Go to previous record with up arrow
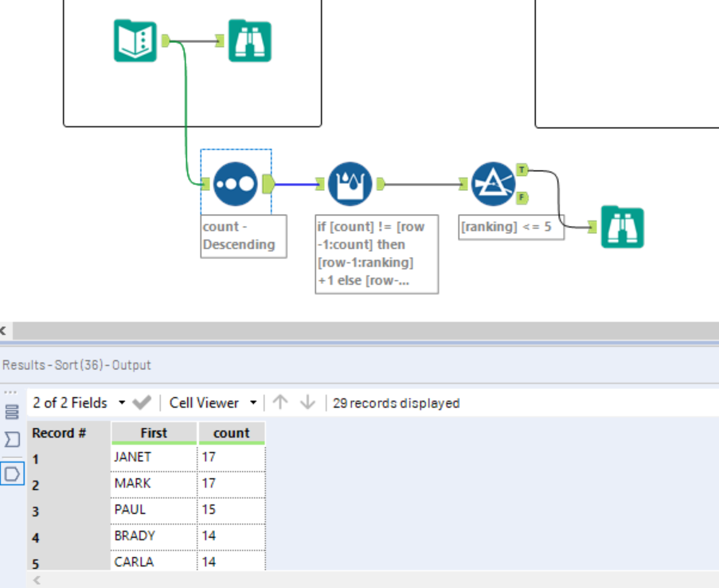 [280, 403]
